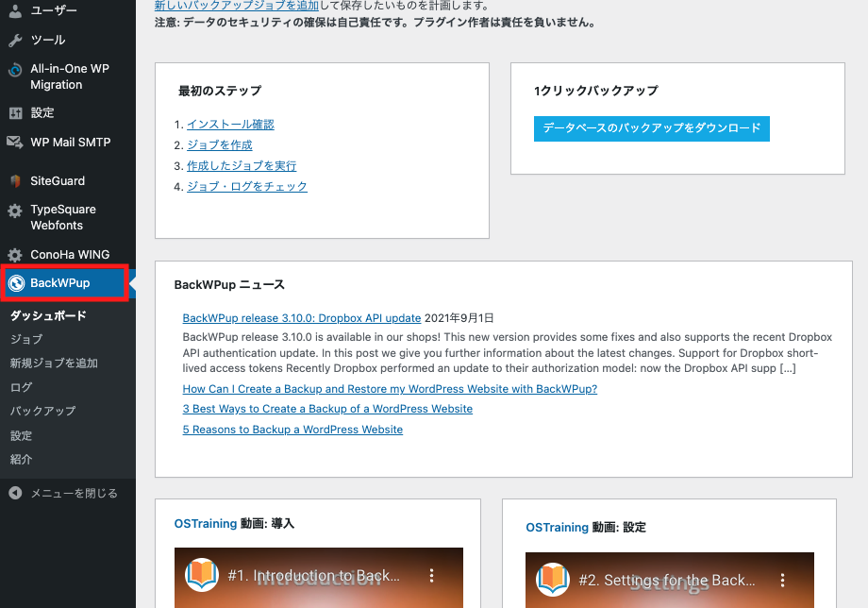The width and height of the screenshot is (868, 608).
Task: Click the Tools wrench icon
Action: coord(15,40)
